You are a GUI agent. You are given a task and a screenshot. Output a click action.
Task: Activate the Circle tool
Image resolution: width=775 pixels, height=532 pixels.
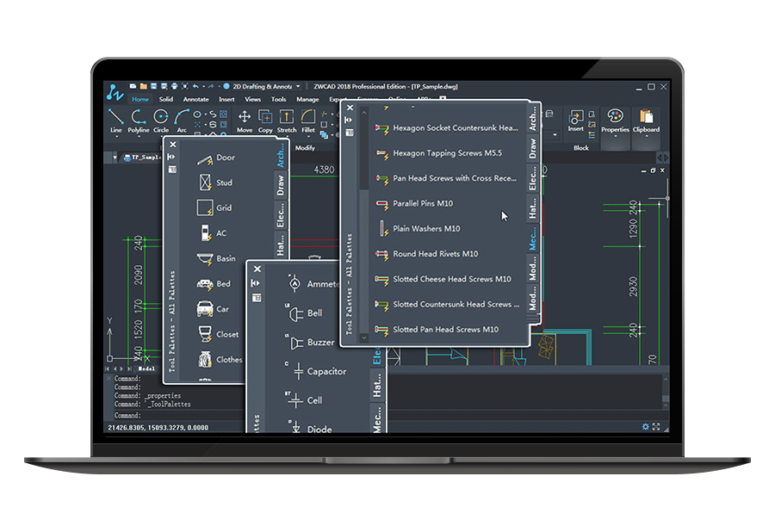(161, 121)
